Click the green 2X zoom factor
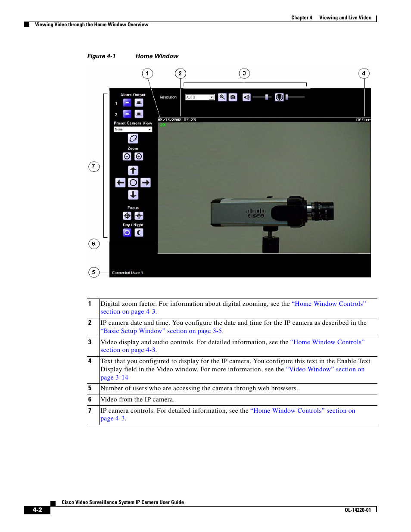Screen dimensions: 411x532 [163, 125]
